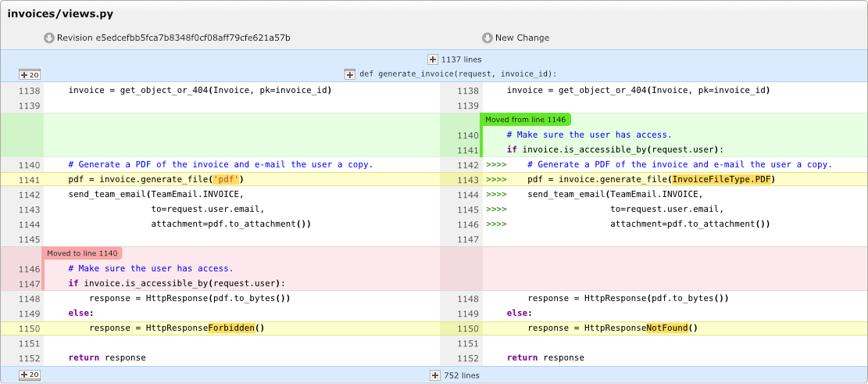The width and height of the screenshot is (868, 384).
Task: Click left line 1144 attachment=pdf.to_attachment() code
Action: click(x=230, y=224)
